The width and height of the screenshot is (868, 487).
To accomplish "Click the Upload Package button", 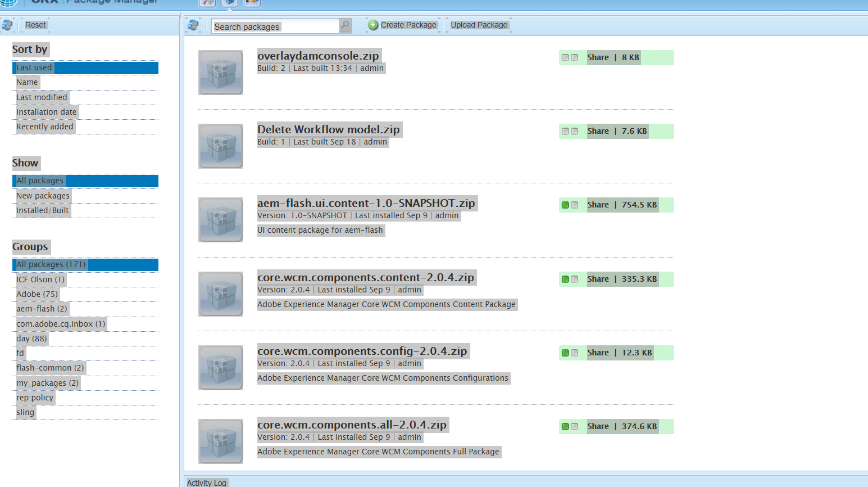I will click(x=479, y=25).
